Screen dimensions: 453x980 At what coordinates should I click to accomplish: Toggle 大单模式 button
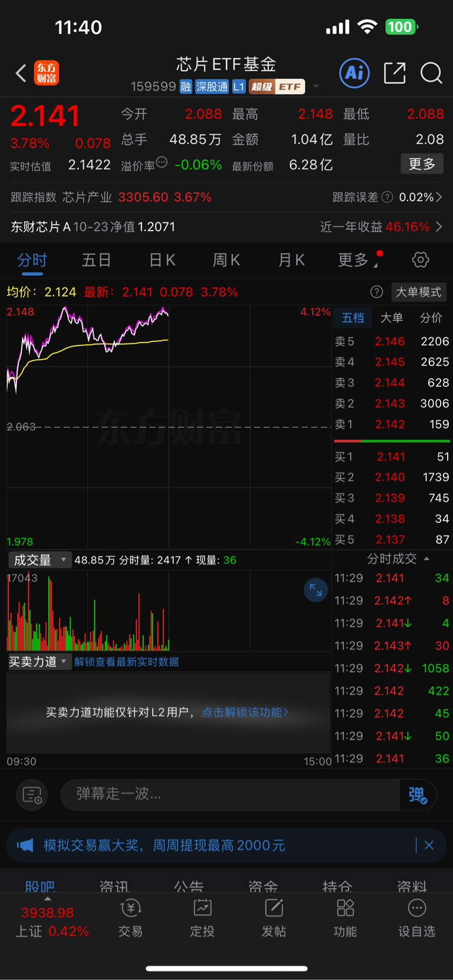[419, 292]
